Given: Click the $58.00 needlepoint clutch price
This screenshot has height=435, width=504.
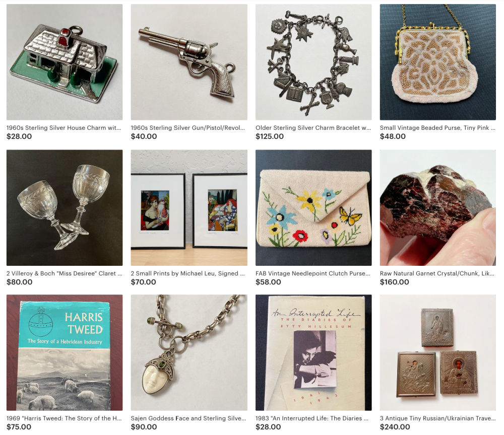Looking at the screenshot, I should click(x=268, y=282).
